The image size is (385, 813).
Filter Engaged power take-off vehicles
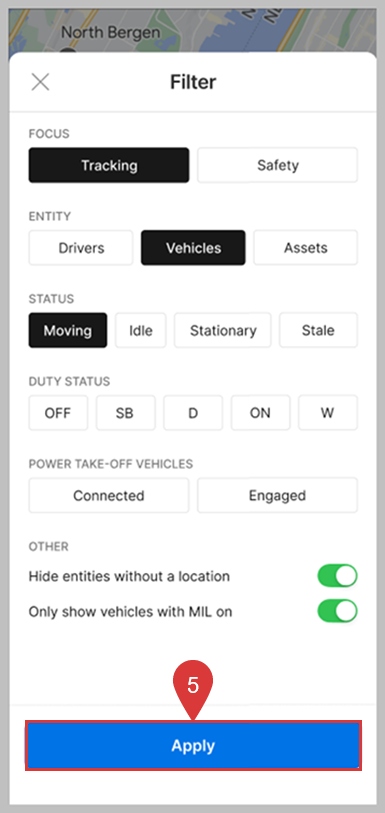pyautogui.click(x=277, y=495)
